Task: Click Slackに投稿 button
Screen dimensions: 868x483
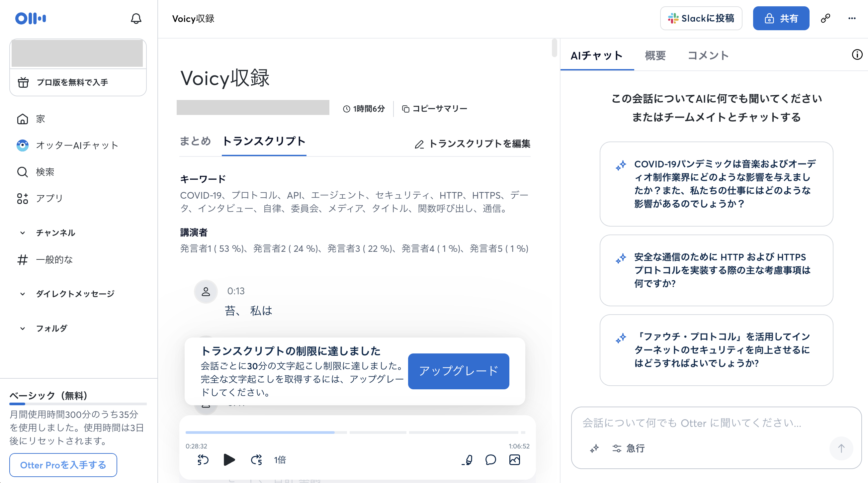Action: click(x=701, y=18)
